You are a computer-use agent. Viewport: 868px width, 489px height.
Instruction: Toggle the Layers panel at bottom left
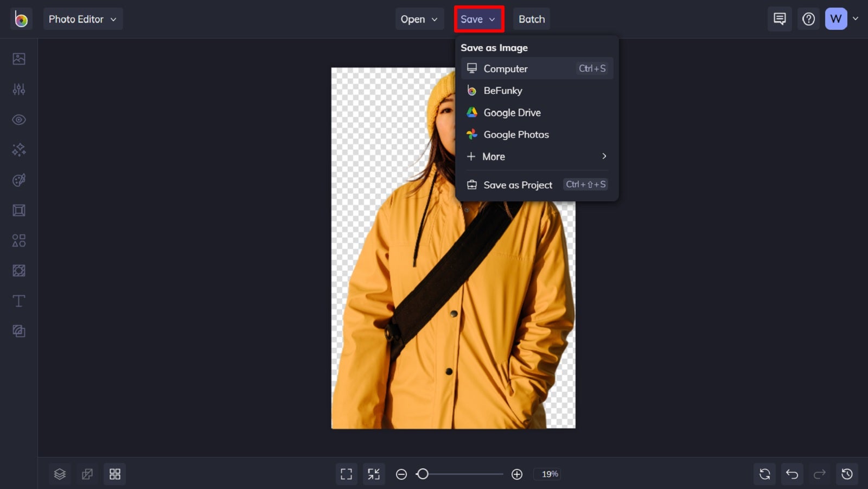click(60, 473)
